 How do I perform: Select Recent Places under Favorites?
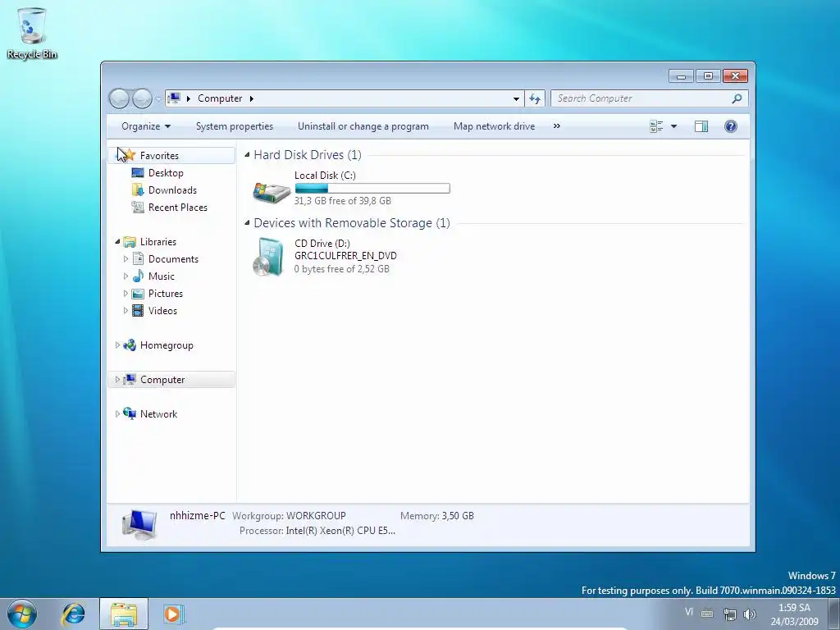(177, 208)
